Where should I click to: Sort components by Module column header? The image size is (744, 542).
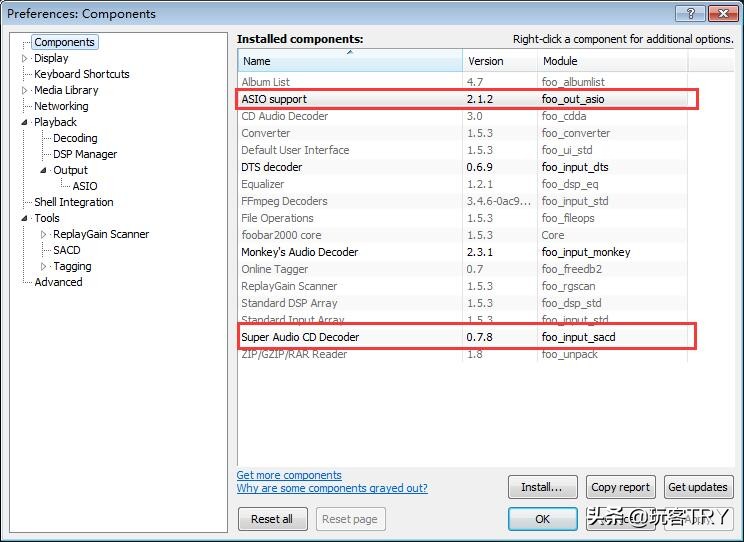pyautogui.click(x=613, y=61)
